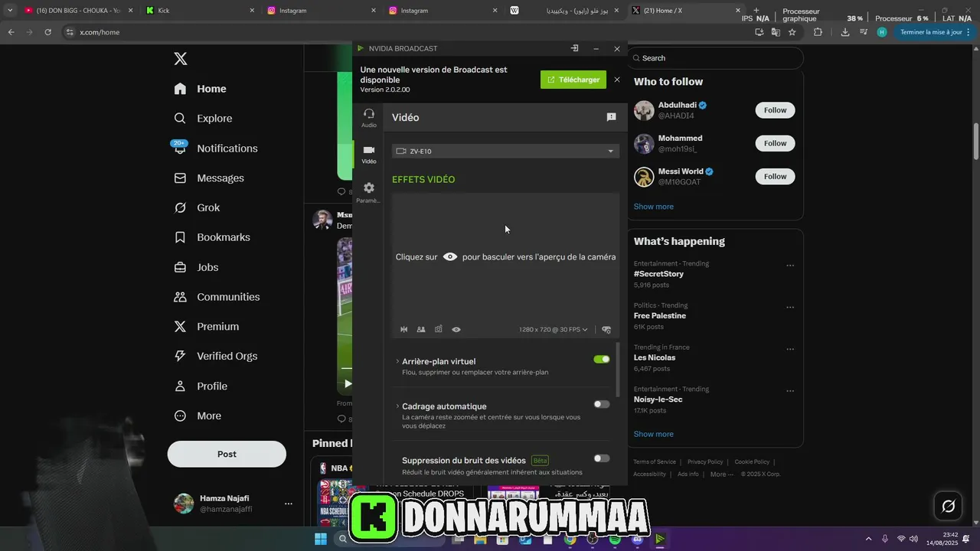Open options for #SecretStory trend
Screen dimensions: 980x551
(790, 266)
